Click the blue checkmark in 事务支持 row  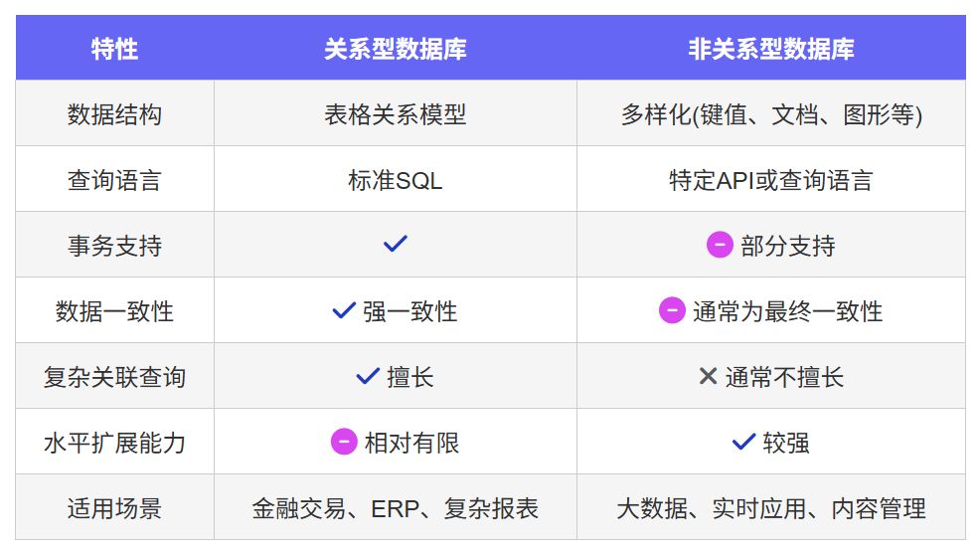pos(395,244)
